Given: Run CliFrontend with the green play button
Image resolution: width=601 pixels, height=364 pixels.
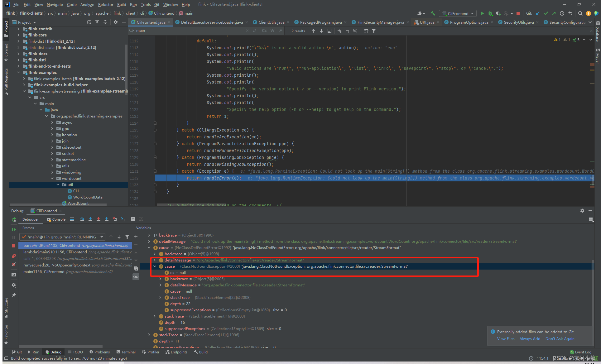Looking at the screenshot, I should tap(482, 13).
